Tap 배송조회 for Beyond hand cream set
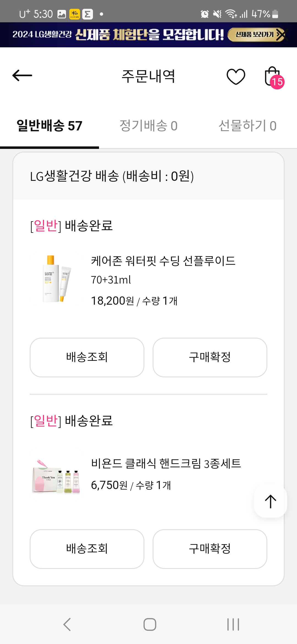This screenshot has height=644, width=297. pyautogui.click(x=87, y=549)
